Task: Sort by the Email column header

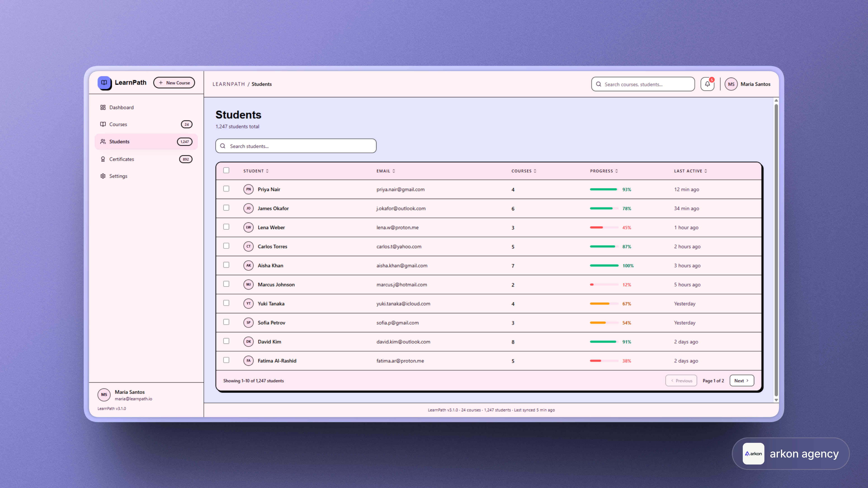Action: coord(385,171)
